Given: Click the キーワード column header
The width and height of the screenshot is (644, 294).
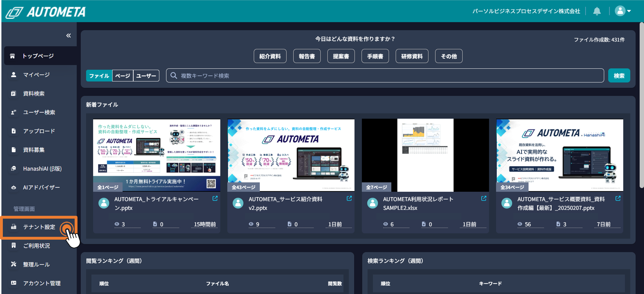Looking at the screenshot, I should coord(490,283).
